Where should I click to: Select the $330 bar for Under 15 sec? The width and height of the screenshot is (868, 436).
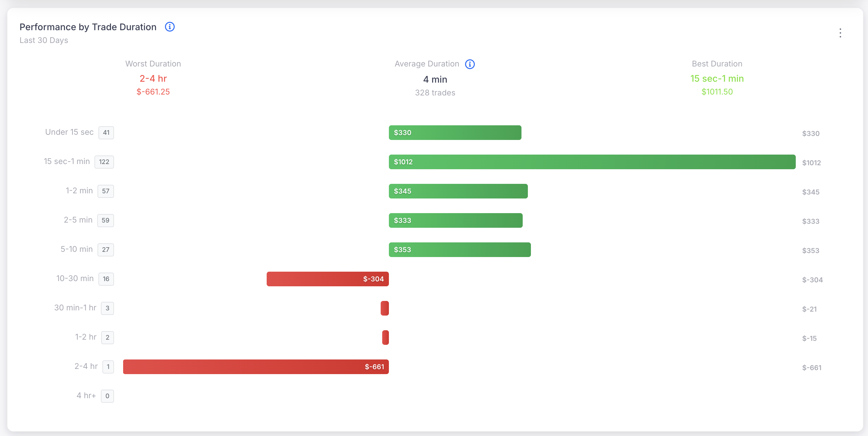[x=455, y=133]
